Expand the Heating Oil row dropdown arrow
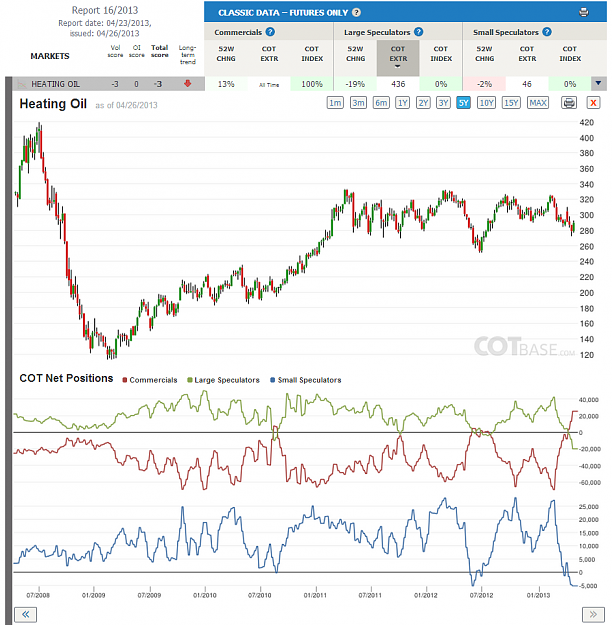 (x=598, y=83)
